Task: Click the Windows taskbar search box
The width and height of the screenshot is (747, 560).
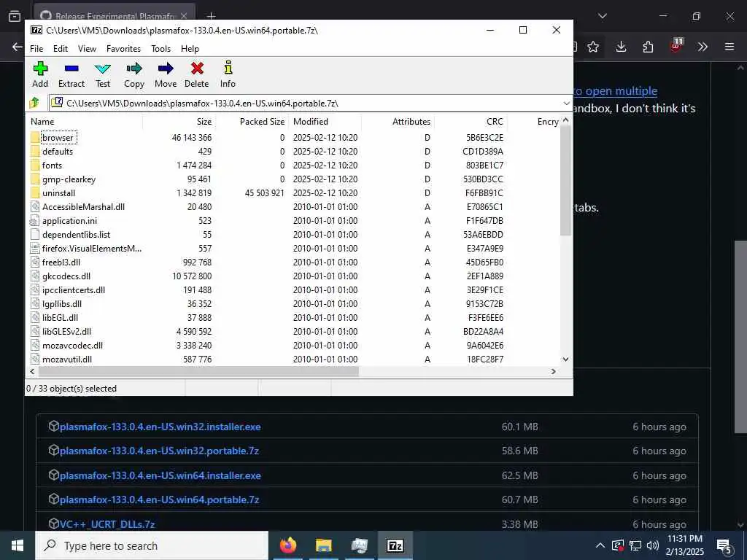Action: 152,545
